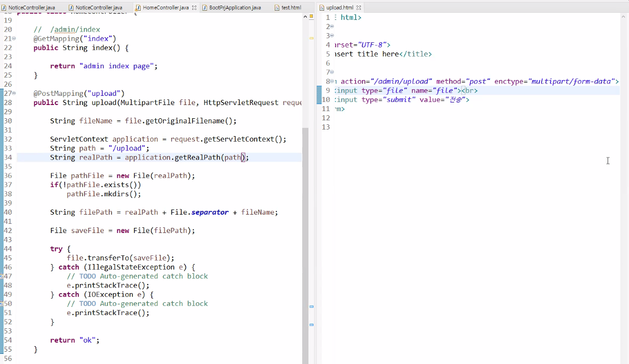
Task: Click the scroll-up arrow of upload.html editor
Action: click(x=623, y=17)
